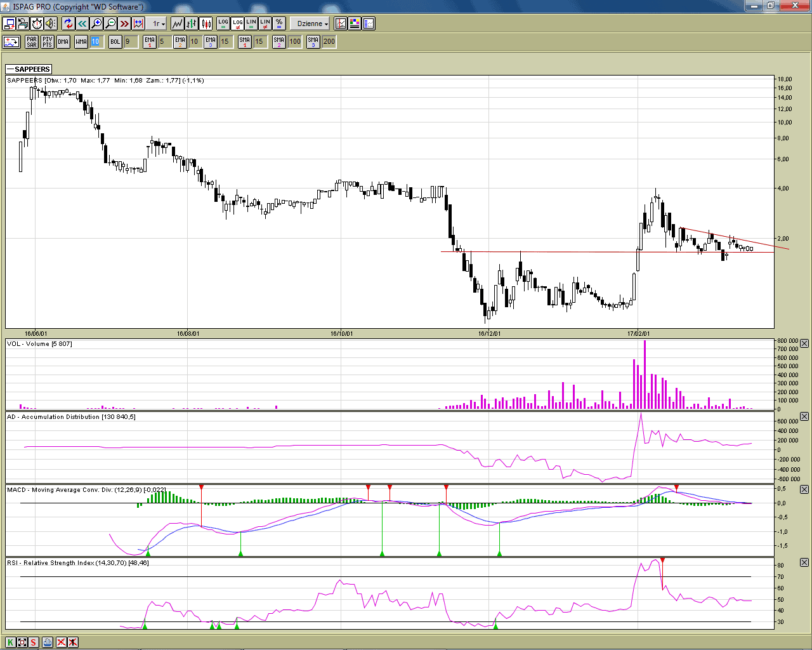Click the WMA period input field
This screenshot has width=812, height=650.
[96, 42]
